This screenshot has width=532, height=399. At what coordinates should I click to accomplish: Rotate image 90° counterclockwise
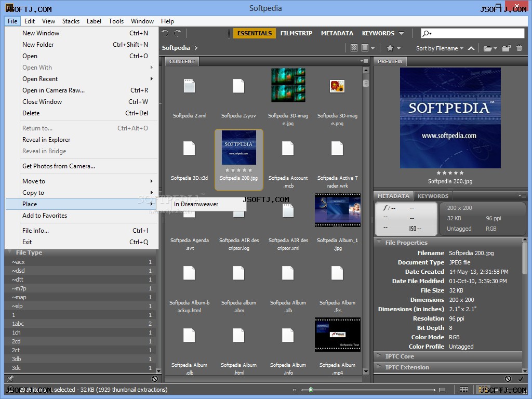[x=165, y=33]
